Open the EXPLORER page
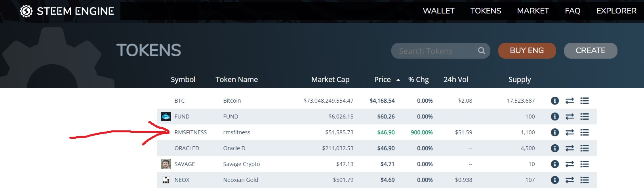 tap(616, 11)
